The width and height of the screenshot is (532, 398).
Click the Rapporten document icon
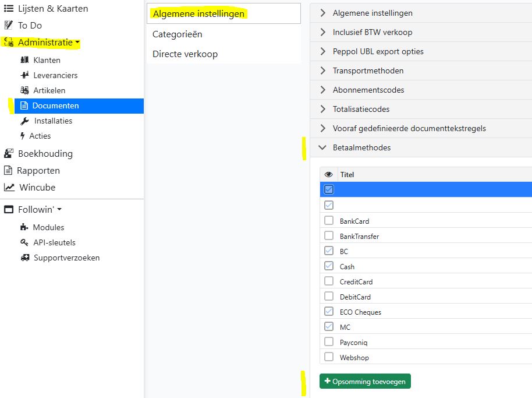tap(8, 171)
